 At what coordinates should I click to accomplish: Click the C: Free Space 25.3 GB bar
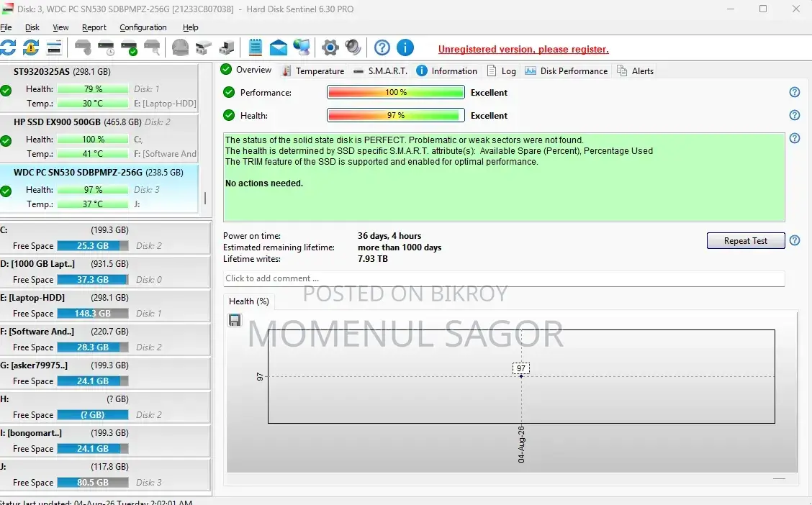pos(93,246)
